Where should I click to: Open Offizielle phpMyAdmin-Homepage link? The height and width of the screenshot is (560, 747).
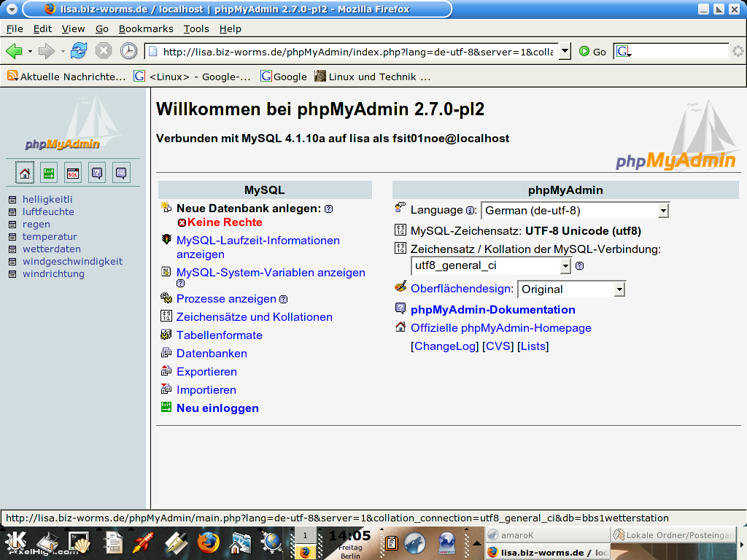(500, 328)
